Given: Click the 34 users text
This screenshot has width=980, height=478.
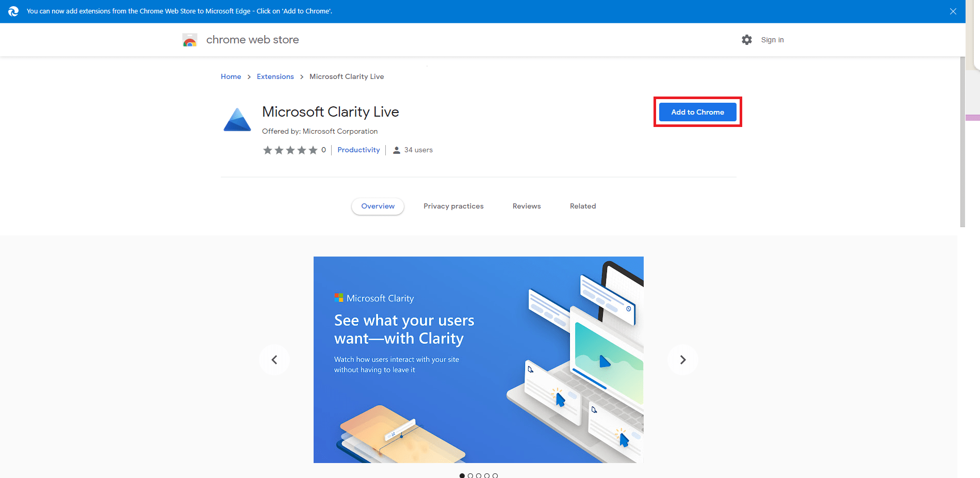Looking at the screenshot, I should 418,150.
